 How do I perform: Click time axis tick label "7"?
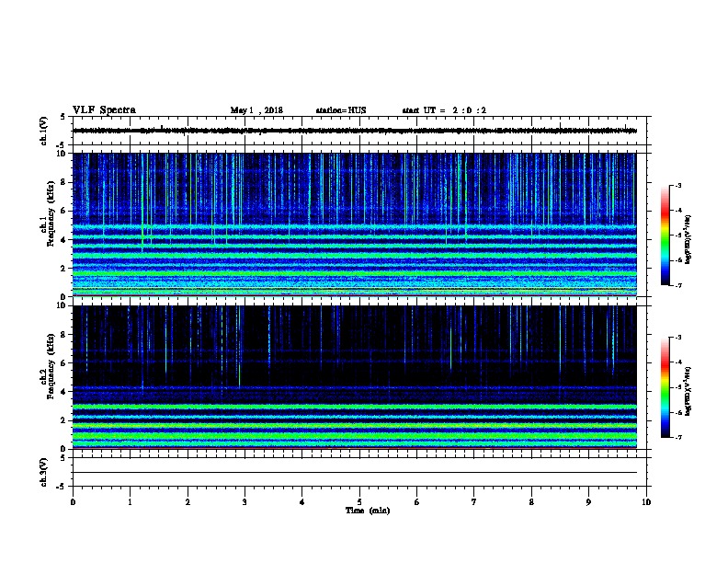474,502
